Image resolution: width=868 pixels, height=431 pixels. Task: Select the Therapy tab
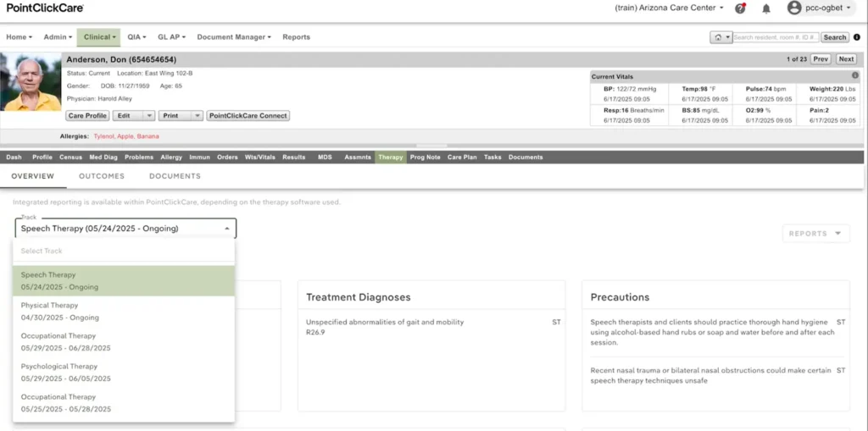[x=391, y=157]
